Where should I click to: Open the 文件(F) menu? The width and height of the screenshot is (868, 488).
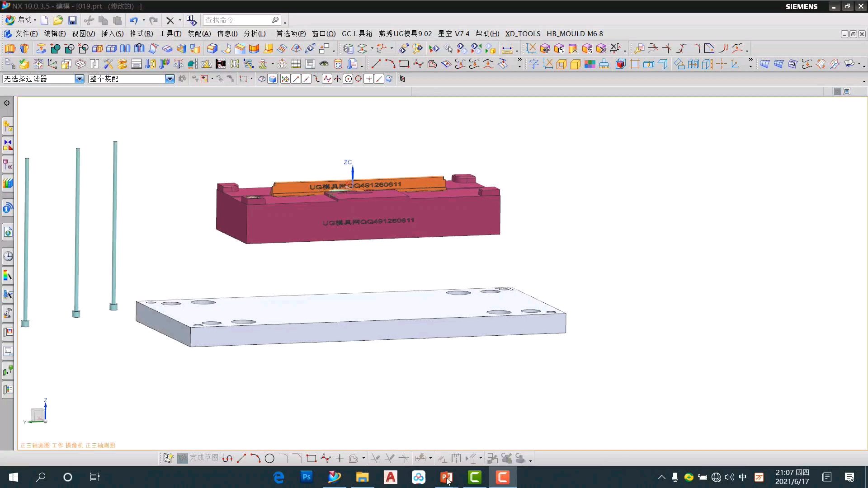[26, 34]
